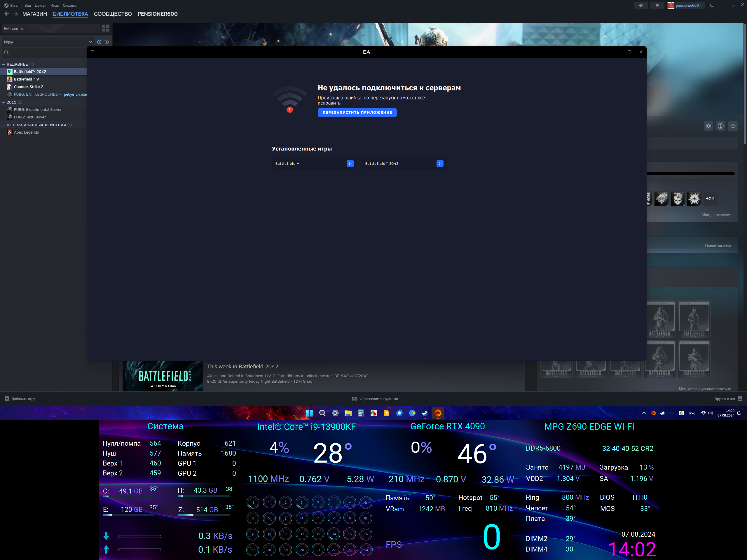Switch library to grid view icon

[x=105, y=29]
